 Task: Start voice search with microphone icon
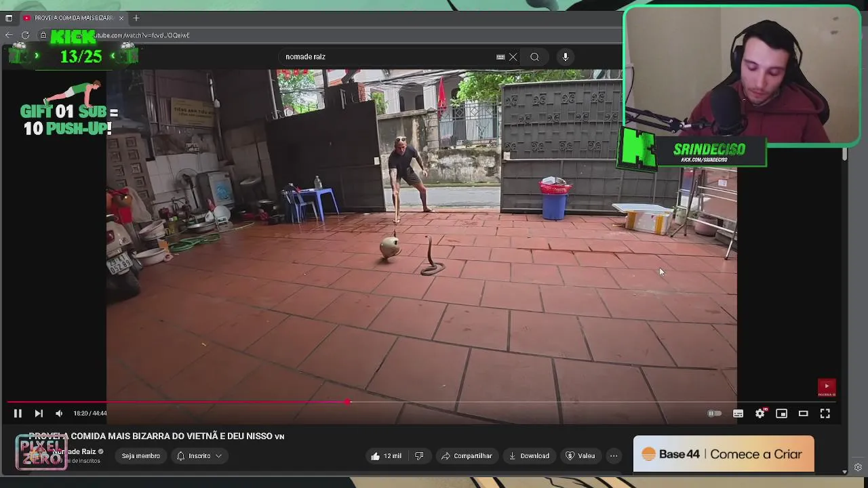(565, 57)
